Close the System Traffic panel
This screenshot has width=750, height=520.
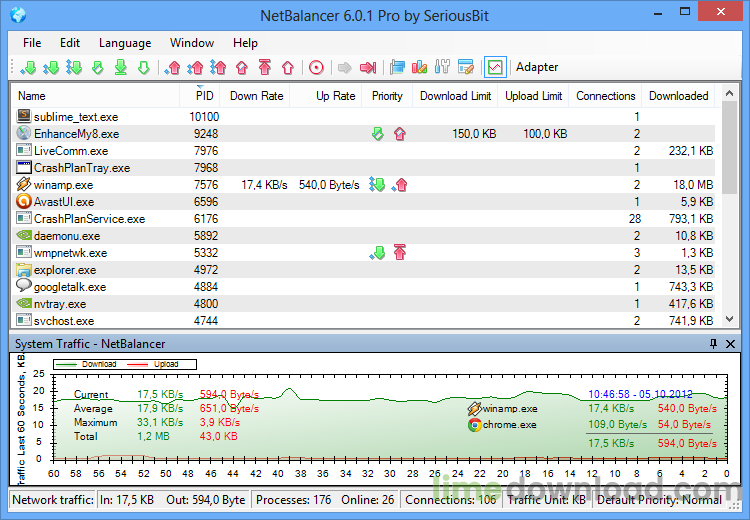click(730, 344)
